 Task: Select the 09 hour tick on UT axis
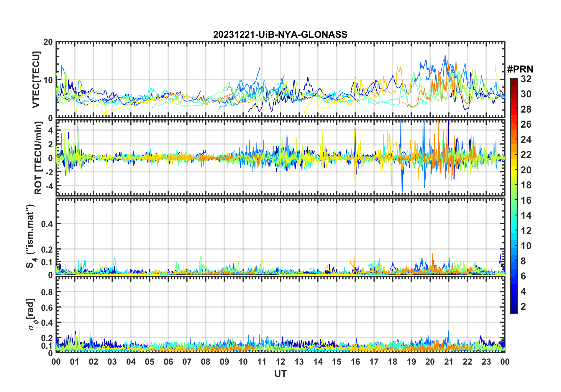pyautogui.click(x=224, y=362)
